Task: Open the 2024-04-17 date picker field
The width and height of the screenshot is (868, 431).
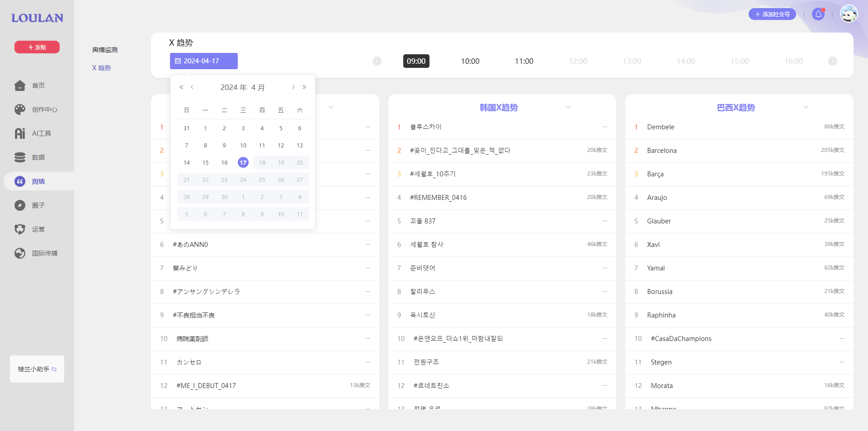Action: pos(204,61)
